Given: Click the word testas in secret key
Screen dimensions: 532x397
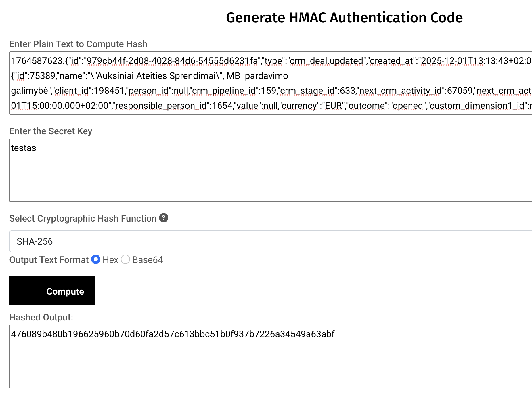Looking at the screenshot, I should pos(24,148).
